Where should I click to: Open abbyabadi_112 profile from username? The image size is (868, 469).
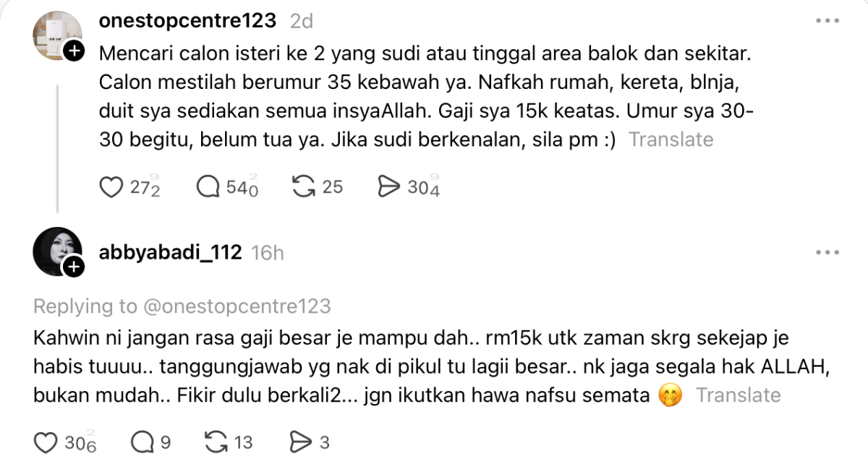pyautogui.click(x=170, y=252)
